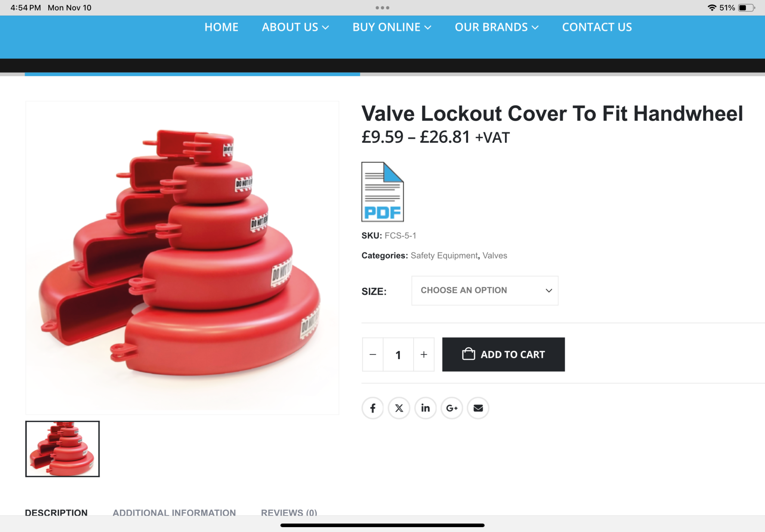Viewport: 765px width, 532px height.
Task: Tap the three-dot multitasking indicator
Action: 382,7
